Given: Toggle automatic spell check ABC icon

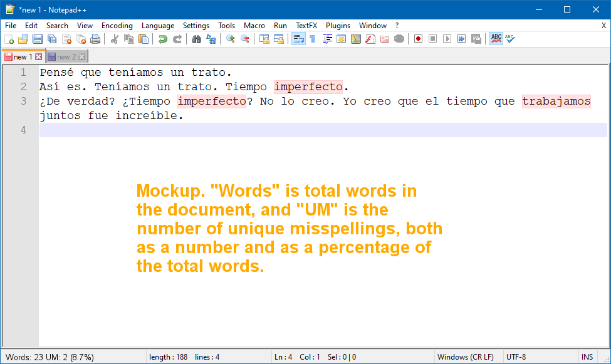Looking at the screenshot, I should pyautogui.click(x=496, y=39).
